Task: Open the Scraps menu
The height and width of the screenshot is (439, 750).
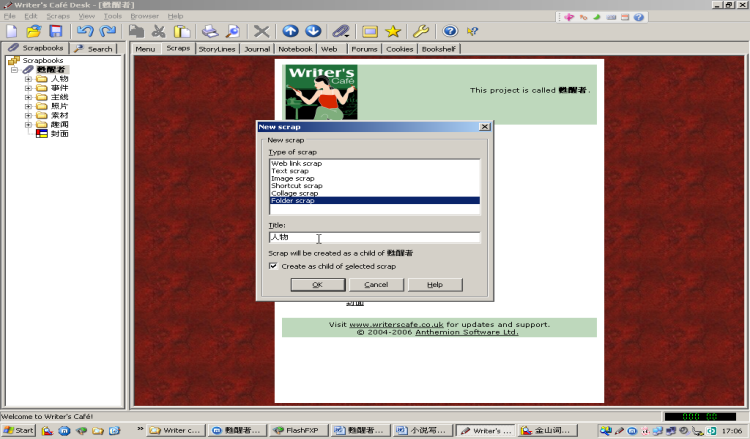Action: [x=58, y=16]
